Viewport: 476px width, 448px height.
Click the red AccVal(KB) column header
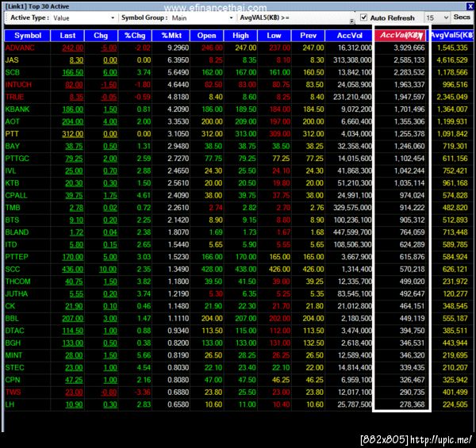coord(400,35)
